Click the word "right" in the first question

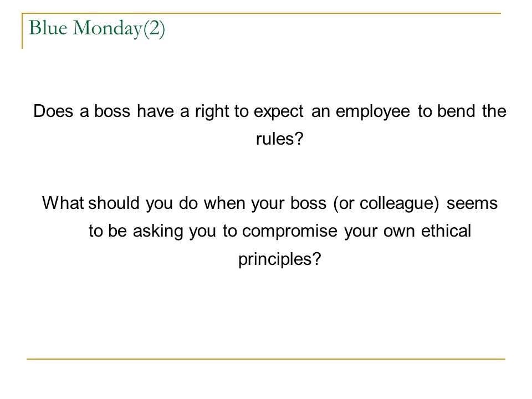212,112
